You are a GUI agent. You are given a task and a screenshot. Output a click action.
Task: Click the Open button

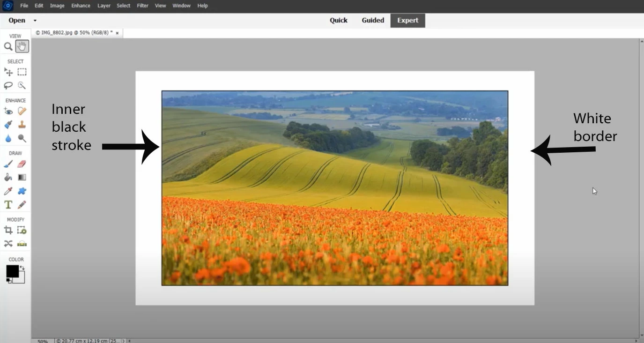tap(17, 20)
